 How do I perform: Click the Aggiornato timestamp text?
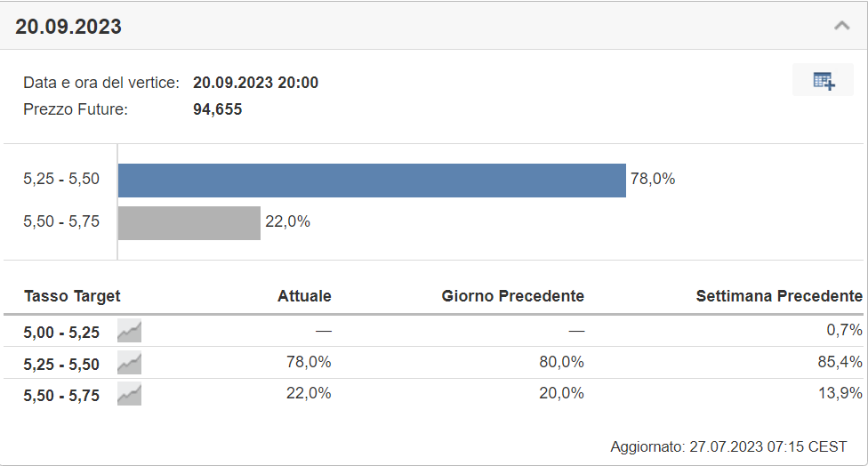[728, 446]
